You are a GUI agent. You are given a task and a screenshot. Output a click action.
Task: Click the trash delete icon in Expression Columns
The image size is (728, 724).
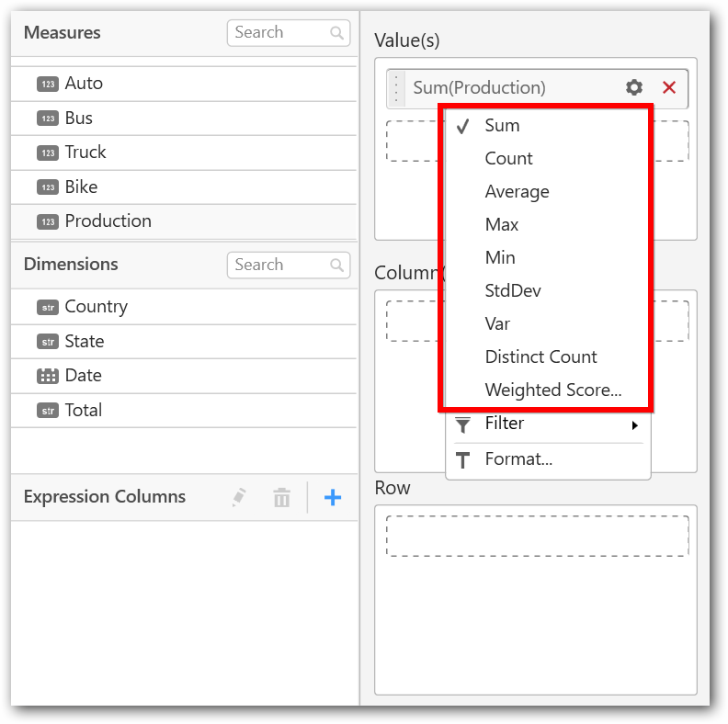tap(281, 497)
